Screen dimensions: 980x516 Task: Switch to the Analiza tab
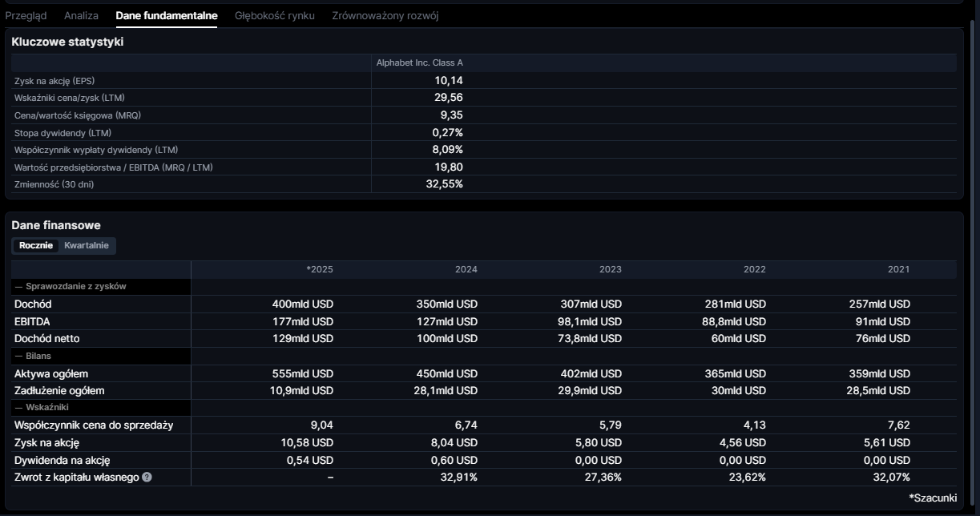coord(81,15)
